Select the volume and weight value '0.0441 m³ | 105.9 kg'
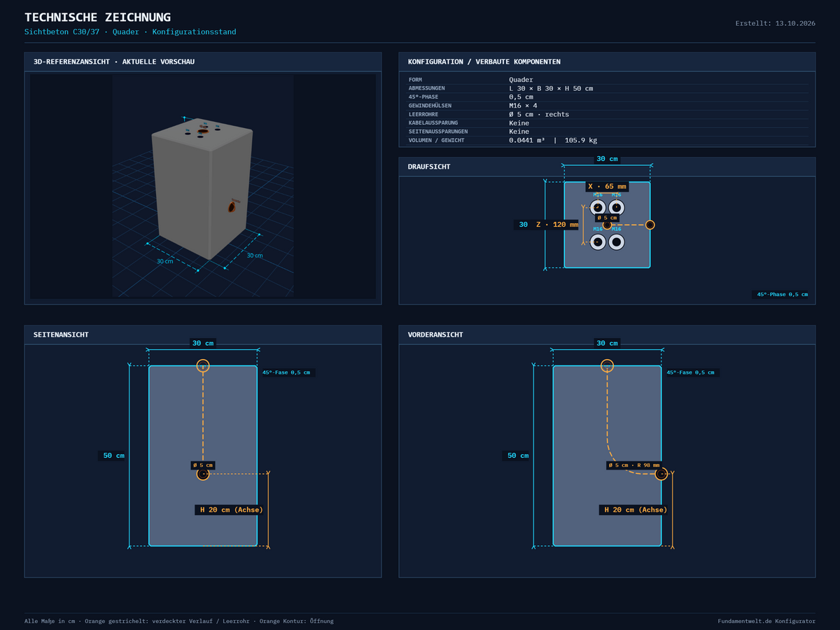Image resolution: width=840 pixels, height=630 pixels. (x=553, y=140)
